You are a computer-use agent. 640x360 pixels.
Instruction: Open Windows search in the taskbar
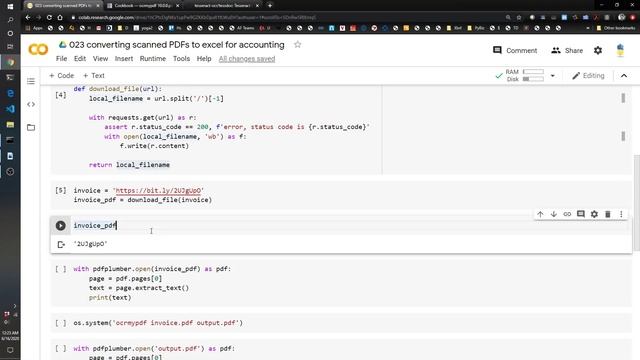10,20
